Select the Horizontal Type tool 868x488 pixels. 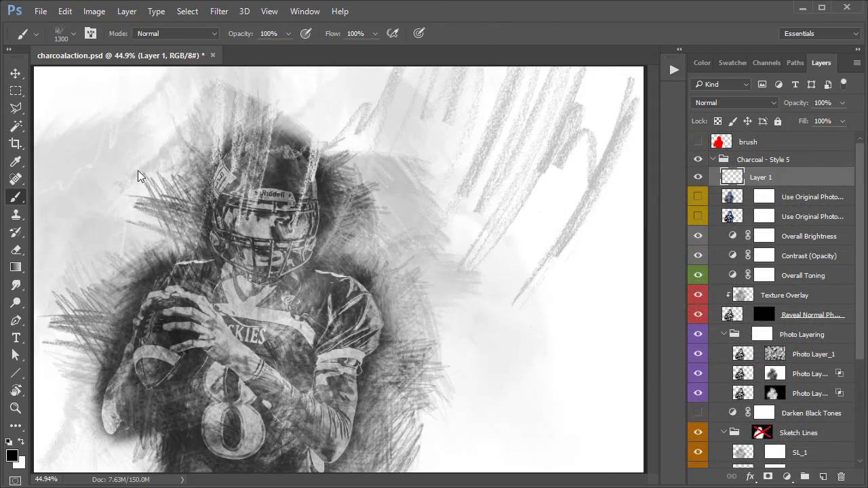16,338
